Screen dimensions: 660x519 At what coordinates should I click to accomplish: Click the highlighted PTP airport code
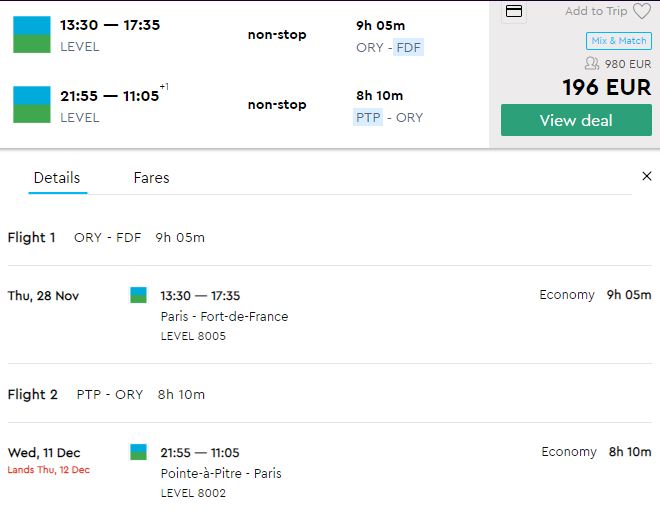(368, 117)
